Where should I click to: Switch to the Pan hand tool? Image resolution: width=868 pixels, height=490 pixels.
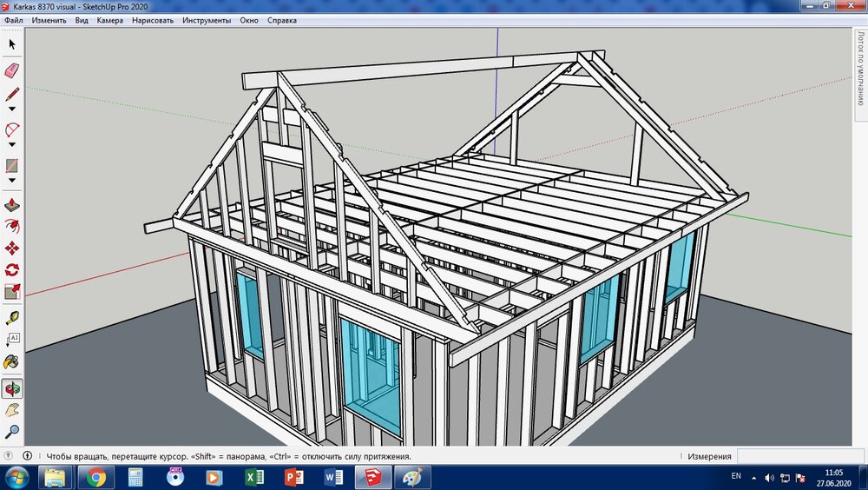(x=12, y=409)
